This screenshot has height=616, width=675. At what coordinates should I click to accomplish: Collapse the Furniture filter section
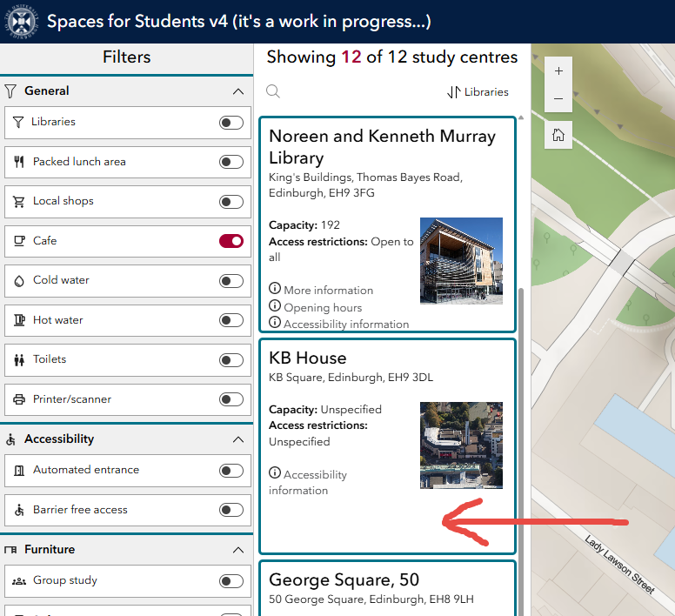[238, 550]
